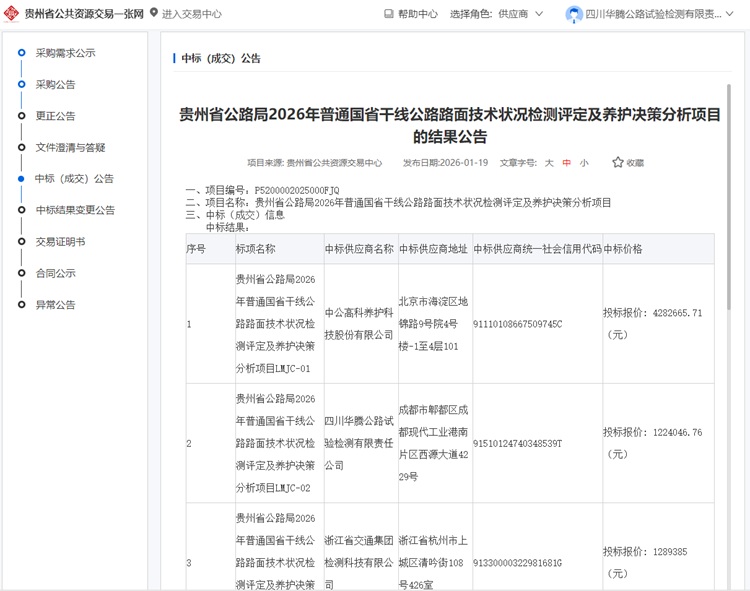Click project number P5200002025000FJQ
This screenshot has width=750, height=591.
(297, 190)
